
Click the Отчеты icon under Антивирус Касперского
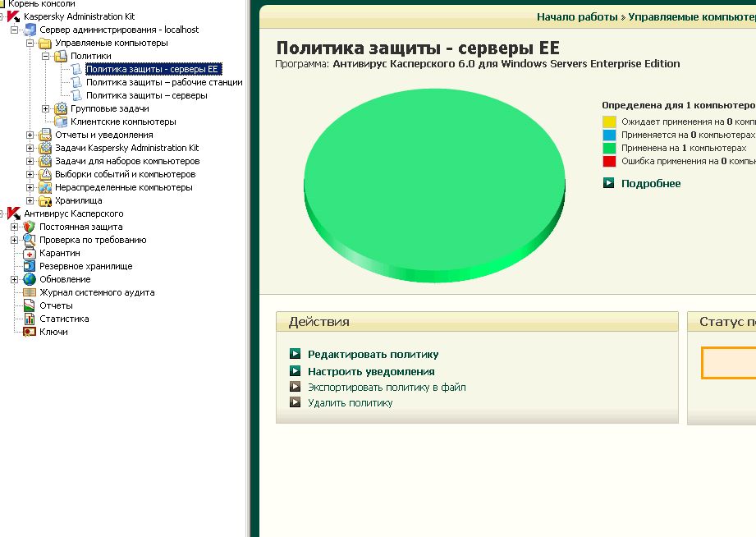[x=30, y=305]
